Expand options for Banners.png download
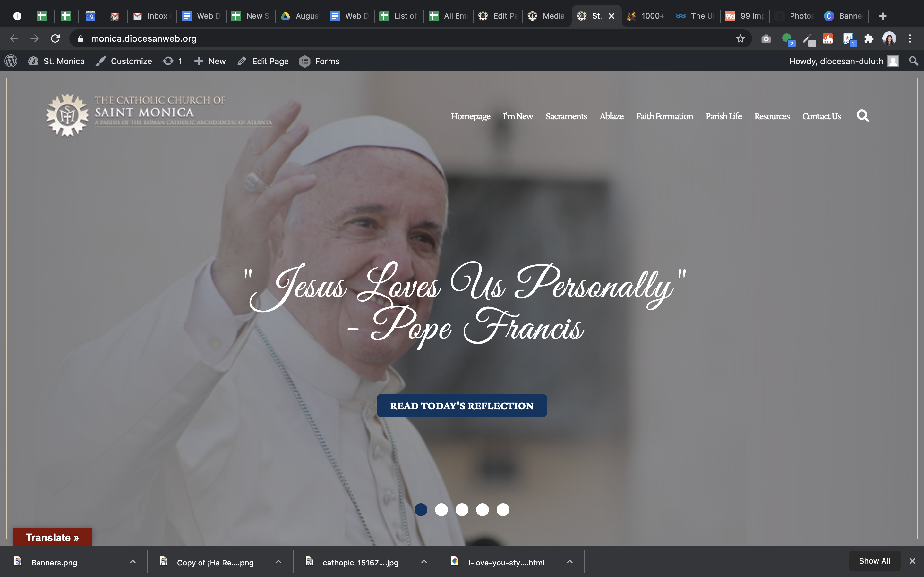The width and height of the screenshot is (924, 577). point(133,562)
